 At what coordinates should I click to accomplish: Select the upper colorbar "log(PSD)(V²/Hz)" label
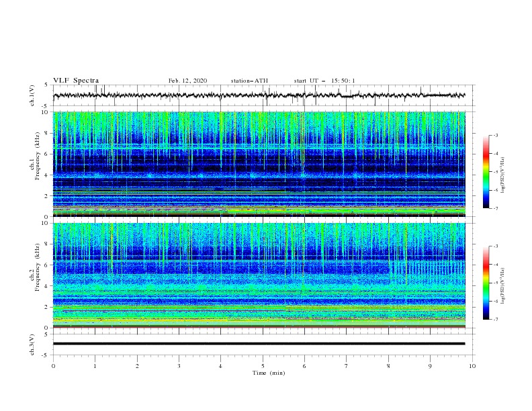pos(503,175)
